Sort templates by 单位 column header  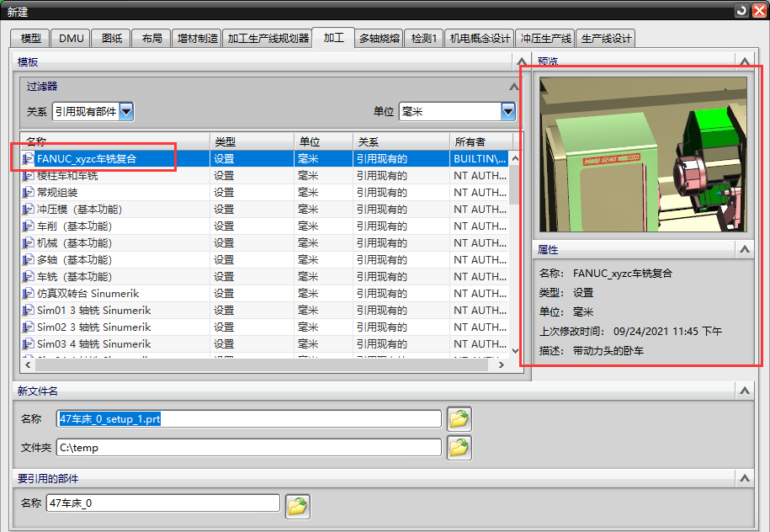[324, 142]
